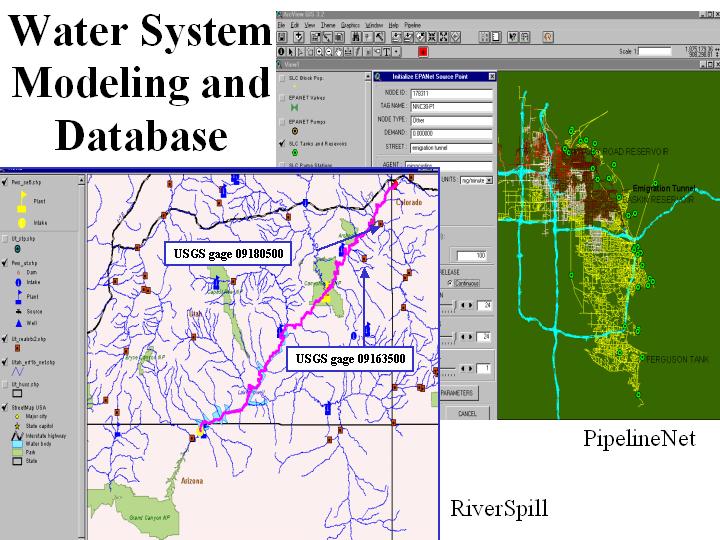Click the Query Builder hammer icon
The height and width of the screenshot is (540, 720).
click(x=379, y=37)
